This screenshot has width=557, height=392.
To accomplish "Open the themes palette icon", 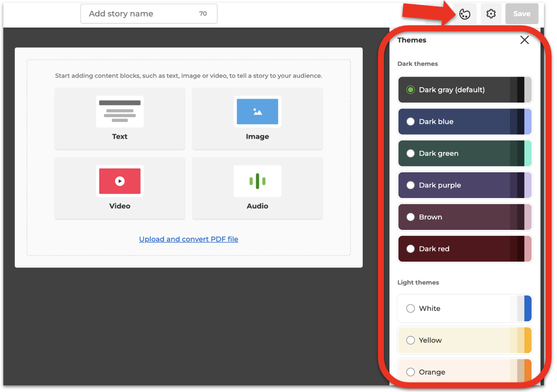I will tap(464, 14).
